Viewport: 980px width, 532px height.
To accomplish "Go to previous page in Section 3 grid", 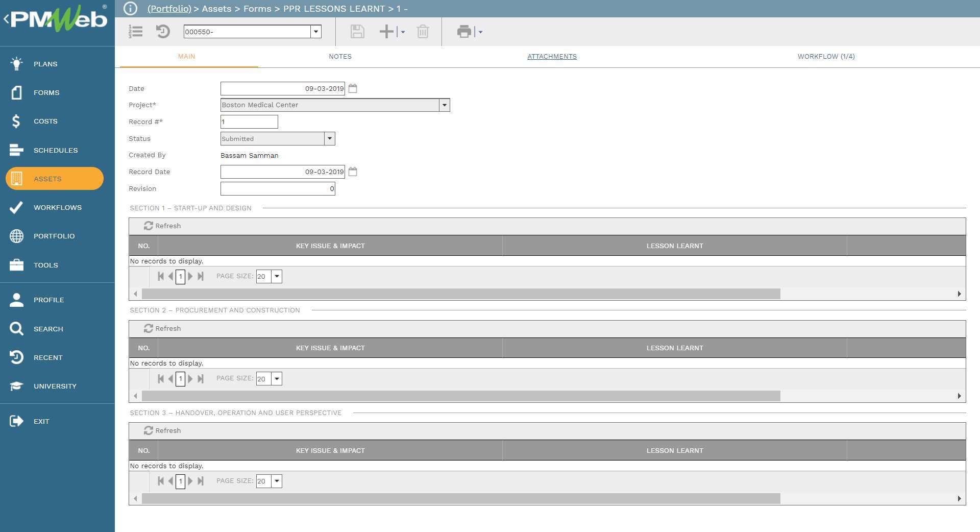I will click(170, 481).
